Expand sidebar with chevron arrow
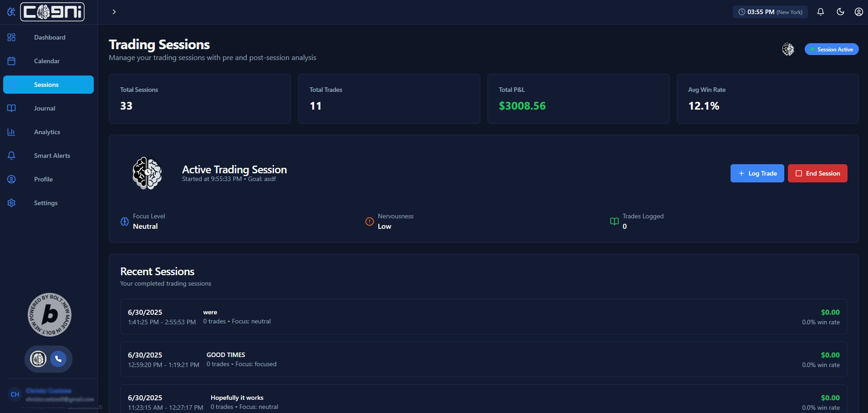The image size is (868, 413). click(x=114, y=12)
